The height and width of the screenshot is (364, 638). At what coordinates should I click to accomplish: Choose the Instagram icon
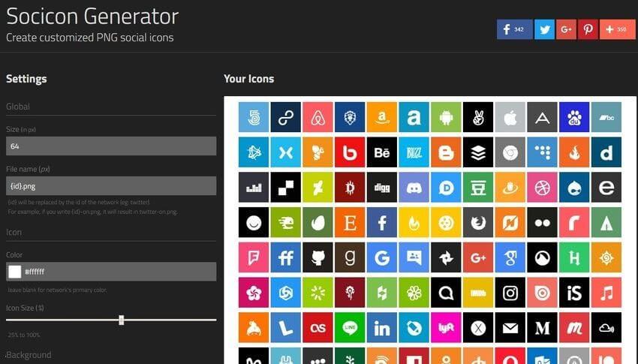pos(510,293)
